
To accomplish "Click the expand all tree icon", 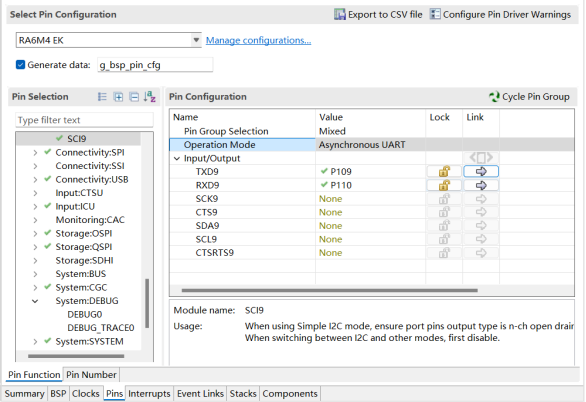I will click(x=118, y=97).
